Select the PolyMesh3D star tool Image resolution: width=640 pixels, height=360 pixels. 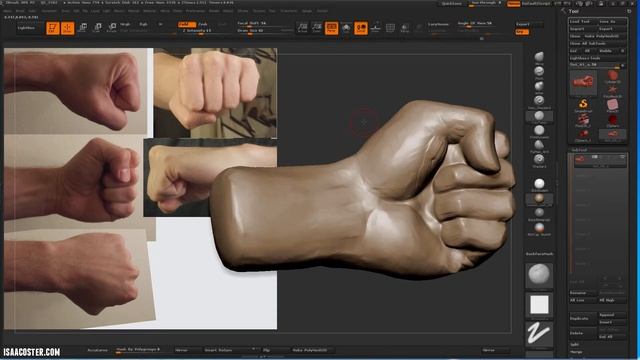coord(612,91)
